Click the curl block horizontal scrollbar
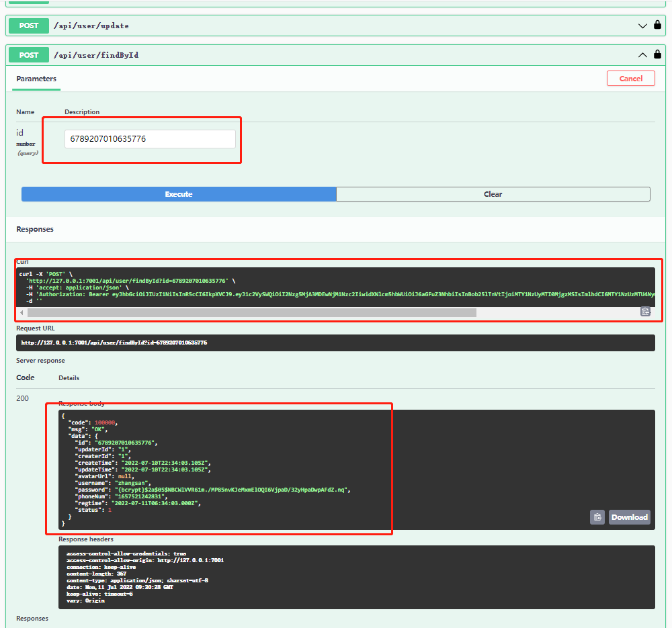This screenshot has width=672, height=628. tap(252, 313)
